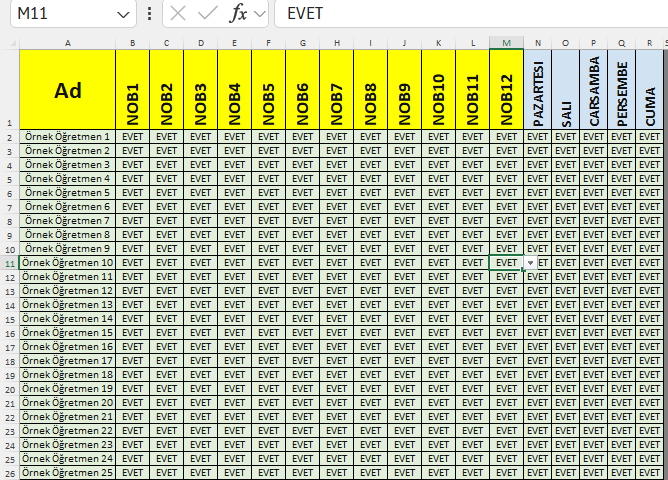
Task: Click the CUMA header cell
Action: [649, 90]
